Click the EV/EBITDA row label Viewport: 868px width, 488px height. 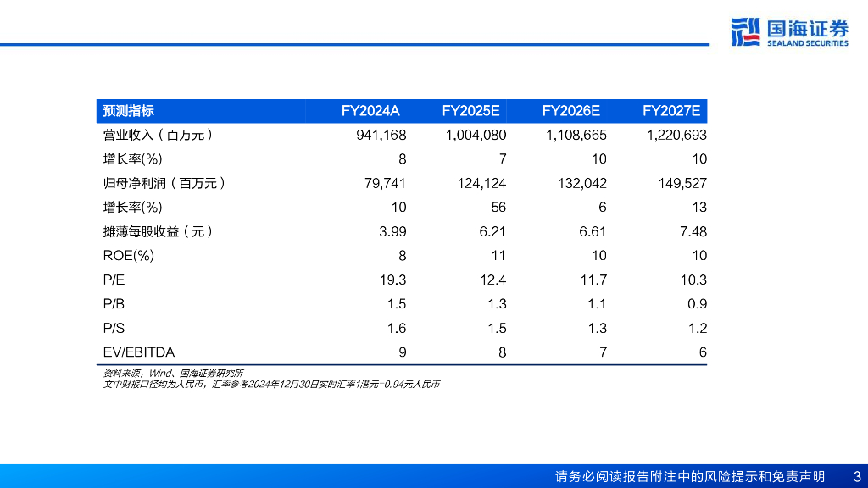point(139,352)
